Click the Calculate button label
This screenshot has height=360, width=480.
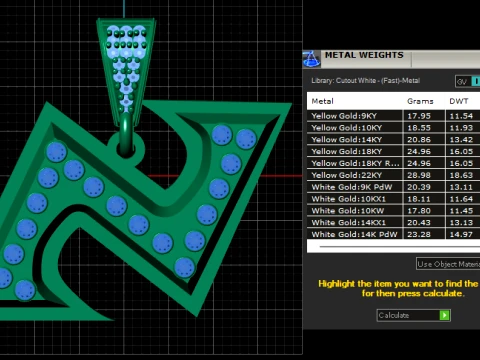coord(394,315)
